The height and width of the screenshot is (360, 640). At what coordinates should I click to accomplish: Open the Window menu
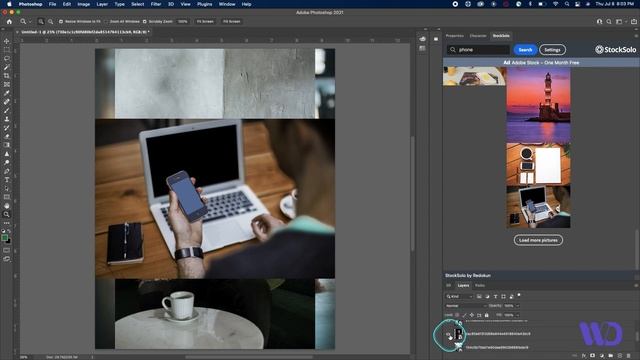coord(227,4)
